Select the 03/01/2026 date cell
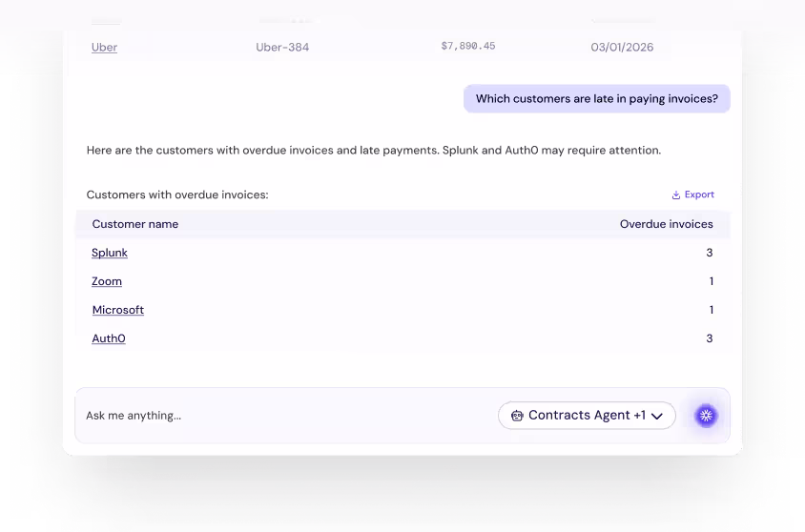The width and height of the screenshot is (805, 532). tap(622, 48)
